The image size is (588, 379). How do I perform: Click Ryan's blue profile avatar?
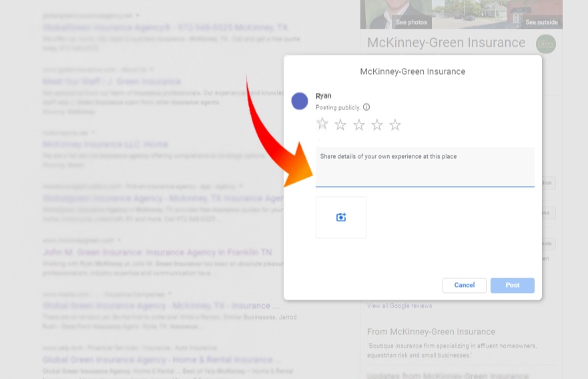(300, 101)
